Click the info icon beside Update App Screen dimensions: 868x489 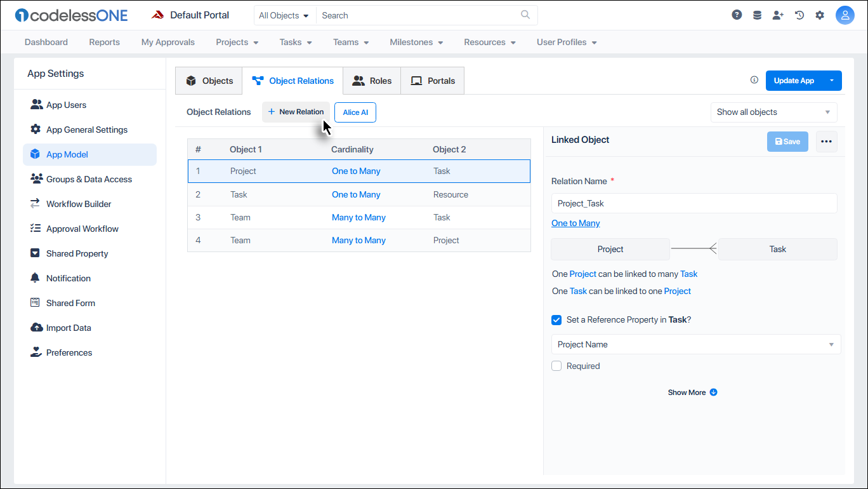754,80
